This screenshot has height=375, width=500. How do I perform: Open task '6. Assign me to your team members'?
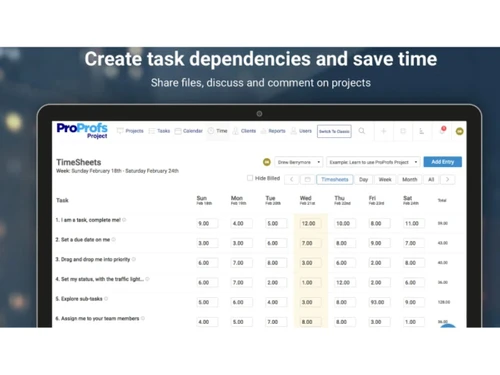[x=97, y=318]
